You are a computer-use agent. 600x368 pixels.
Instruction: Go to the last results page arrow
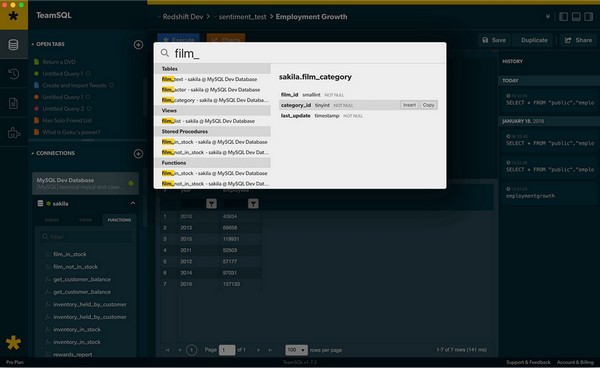(270, 350)
